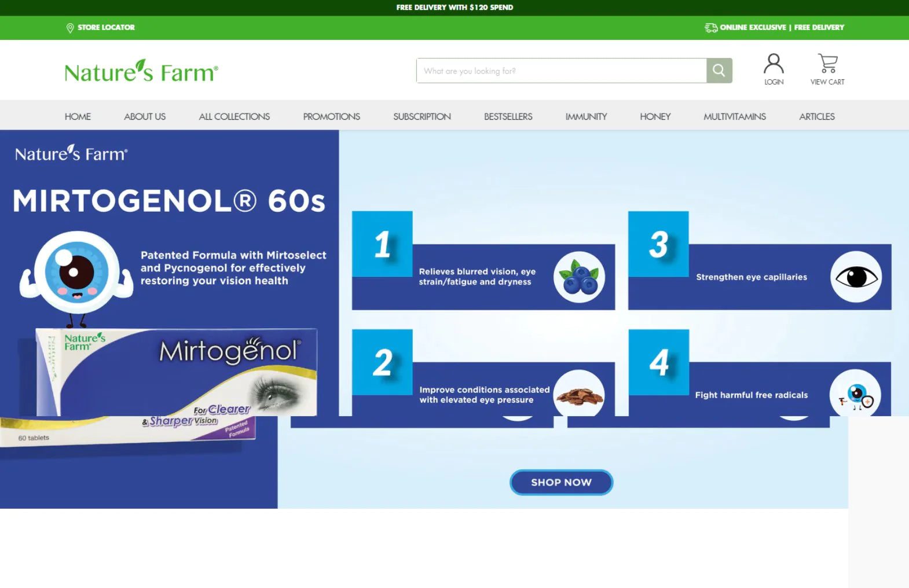
Task: Open the All Collections menu
Action: pyautogui.click(x=234, y=116)
